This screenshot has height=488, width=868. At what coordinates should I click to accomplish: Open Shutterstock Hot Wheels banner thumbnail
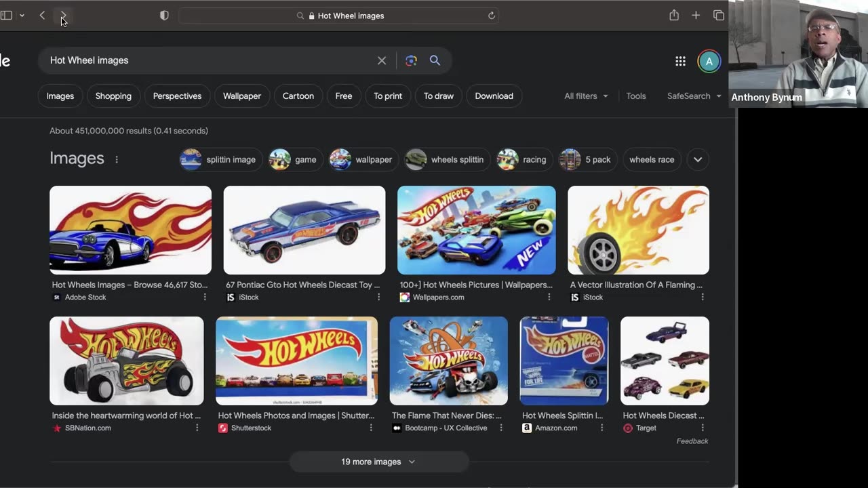(296, 361)
